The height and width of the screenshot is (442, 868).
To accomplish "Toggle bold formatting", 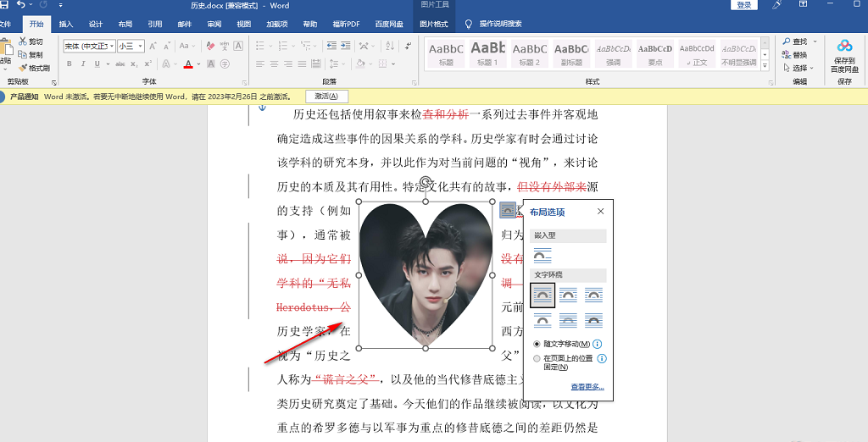I will pos(70,64).
